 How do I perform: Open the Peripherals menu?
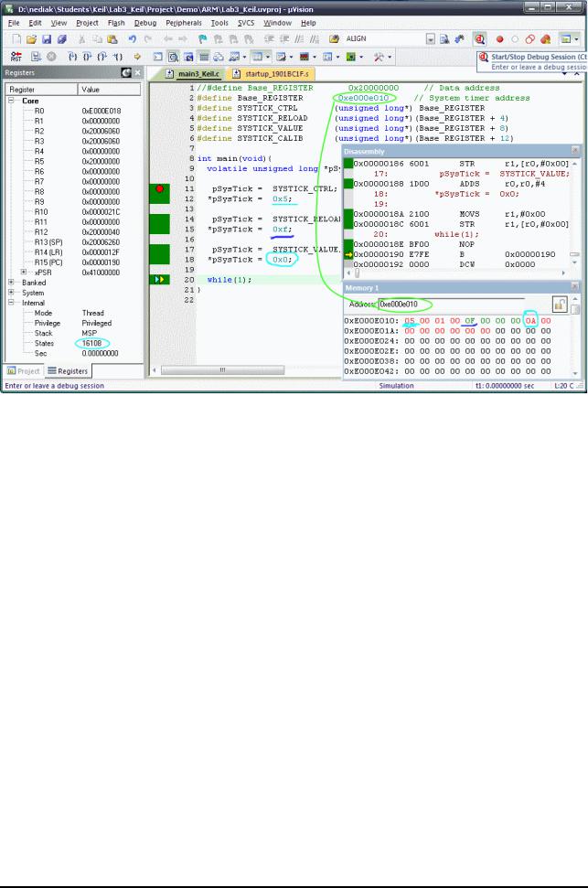pos(184,23)
